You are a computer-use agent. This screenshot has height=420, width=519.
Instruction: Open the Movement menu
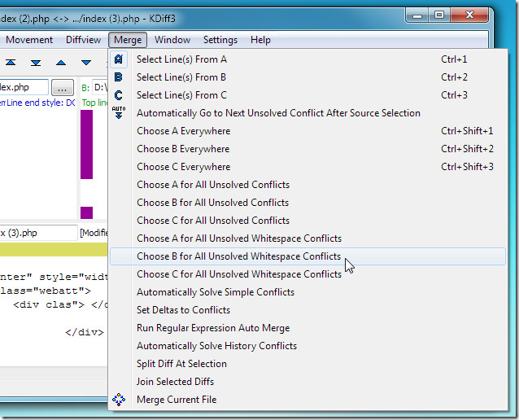[29, 40]
